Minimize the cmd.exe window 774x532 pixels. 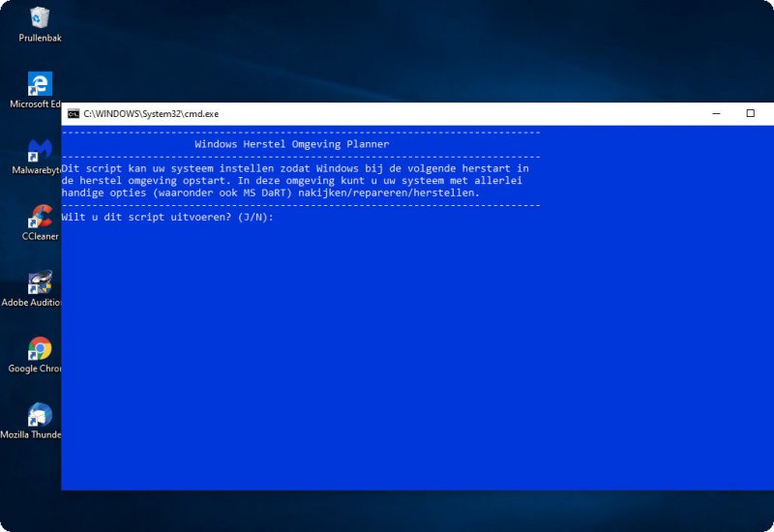pos(716,113)
